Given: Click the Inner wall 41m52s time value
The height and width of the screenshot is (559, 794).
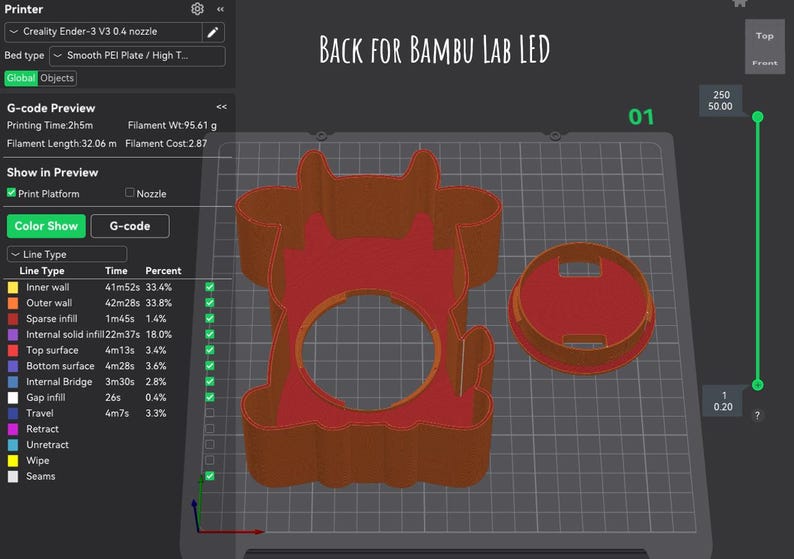Looking at the screenshot, I should tap(122, 287).
